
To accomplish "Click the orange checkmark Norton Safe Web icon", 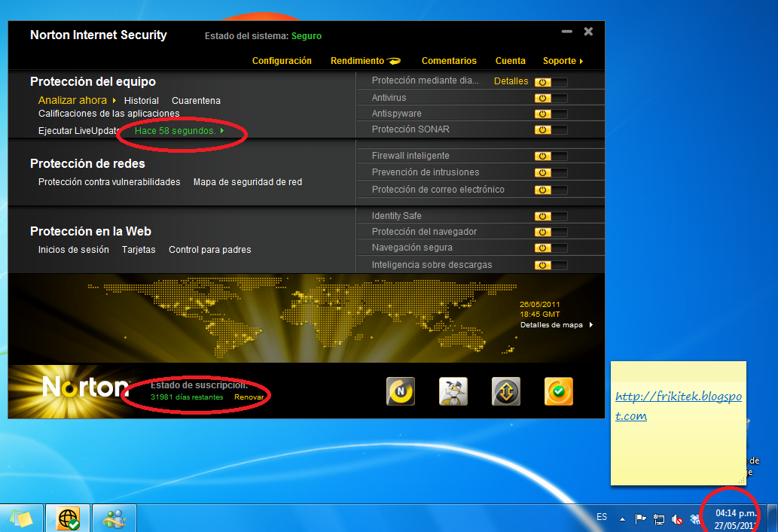I will [559, 391].
